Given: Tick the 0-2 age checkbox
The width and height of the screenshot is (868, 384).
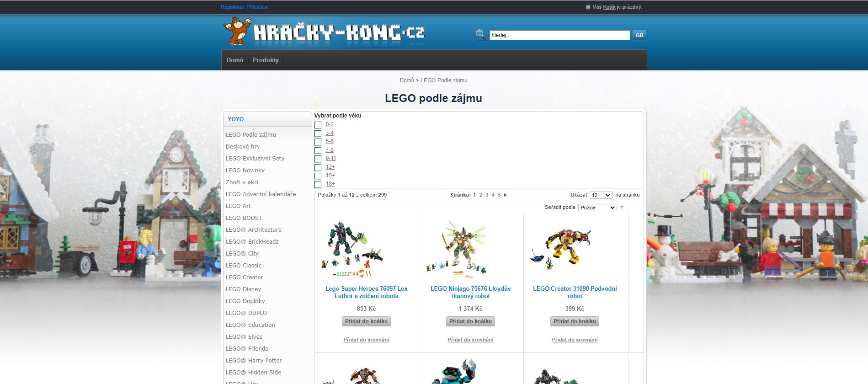Looking at the screenshot, I should pos(318,125).
